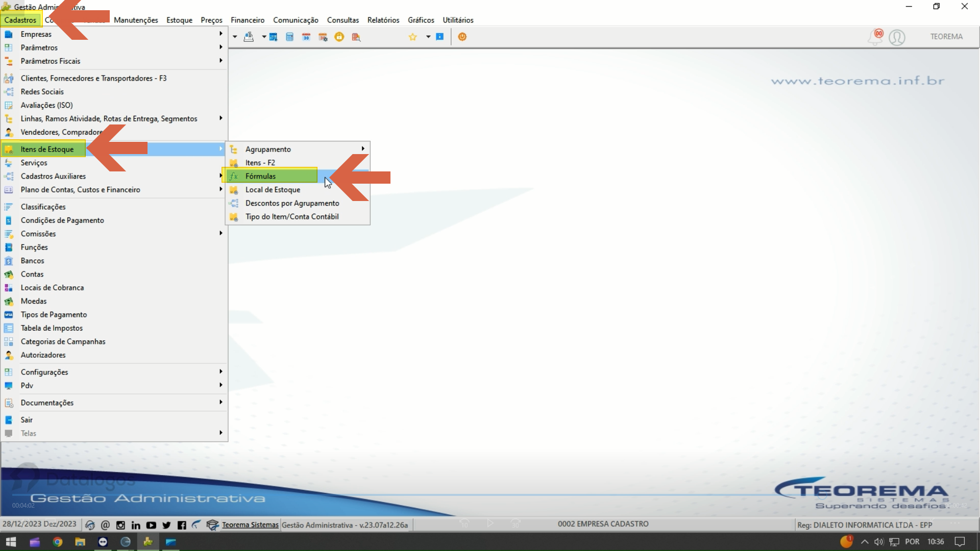
Task: Open the calculator toolbar icon
Action: coord(289,37)
